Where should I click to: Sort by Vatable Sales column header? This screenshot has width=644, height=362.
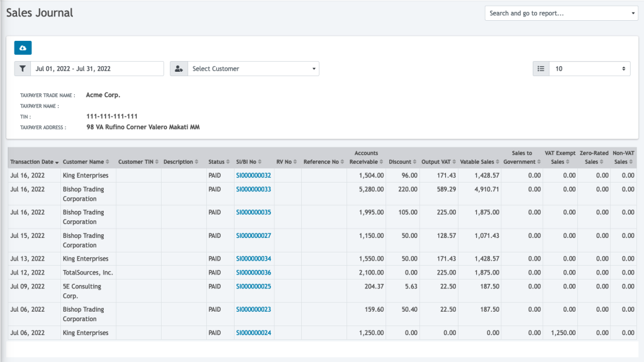(x=480, y=162)
